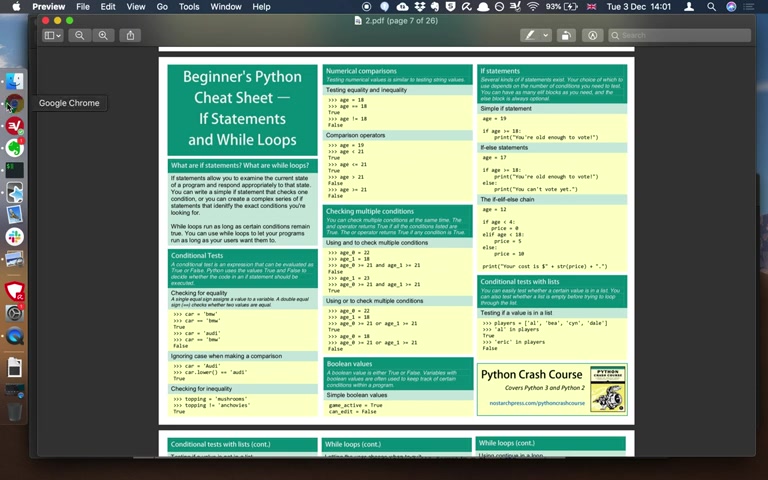Open the battery 93% status menu
Image resolution: width=768 pixels, height=480 pixels.
point(561,6)
